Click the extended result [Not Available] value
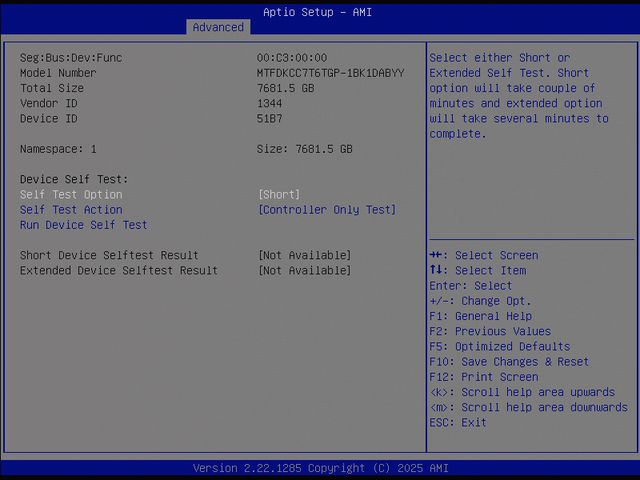Viewport: 640px width, 480px height. pos(304,271)
